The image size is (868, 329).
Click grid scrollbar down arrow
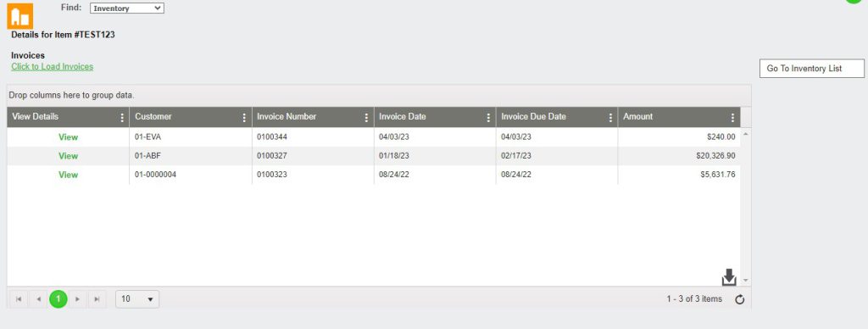tap(745, 281)
